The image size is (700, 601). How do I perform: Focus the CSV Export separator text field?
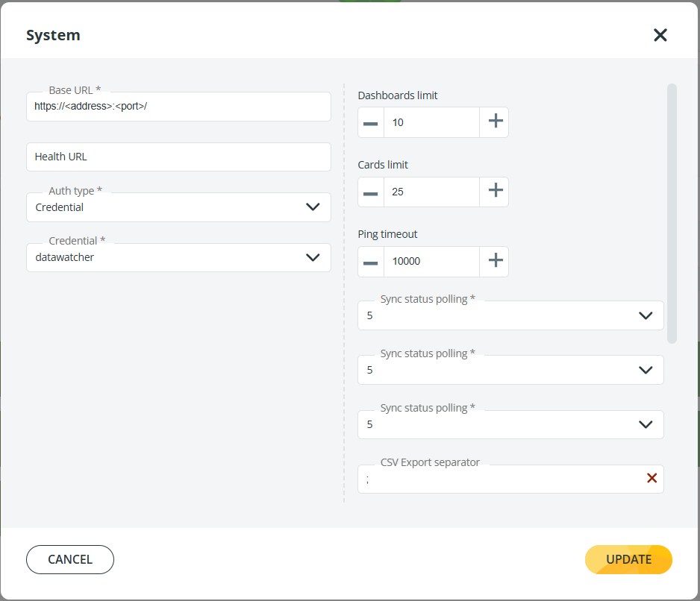[500, 479]
